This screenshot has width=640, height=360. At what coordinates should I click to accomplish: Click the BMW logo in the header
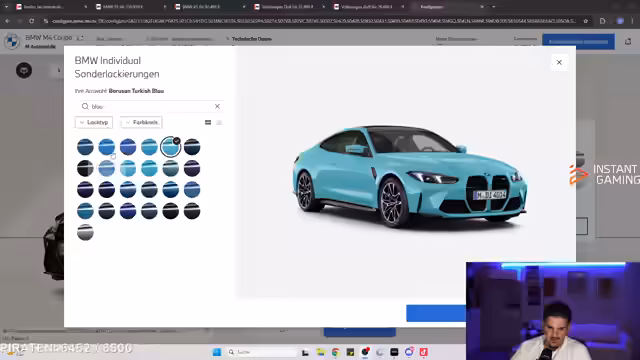pos(12,41)
